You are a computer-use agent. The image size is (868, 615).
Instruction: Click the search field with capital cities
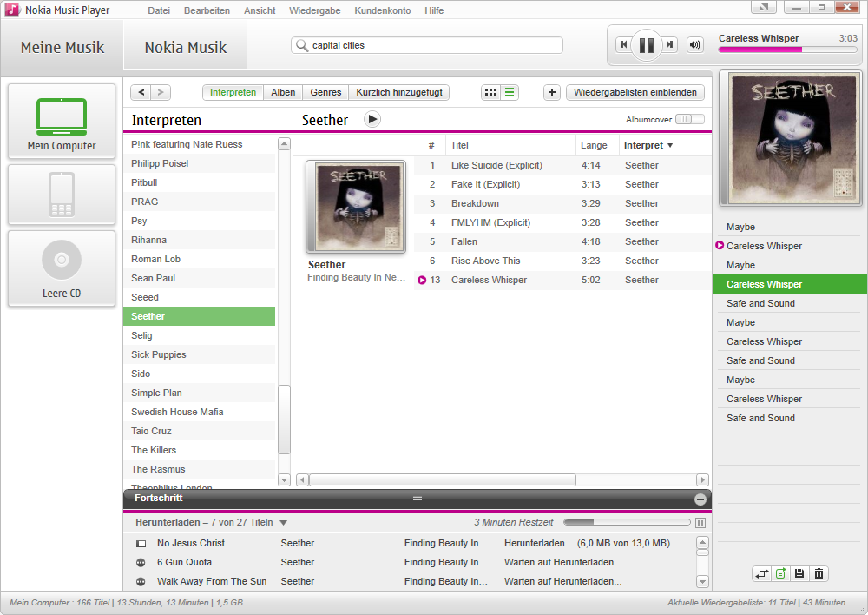[x=427, y=45]
